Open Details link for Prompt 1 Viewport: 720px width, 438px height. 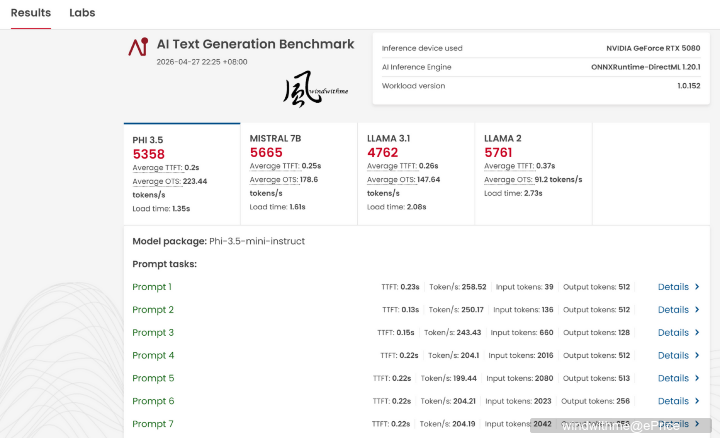pos(673,287)
